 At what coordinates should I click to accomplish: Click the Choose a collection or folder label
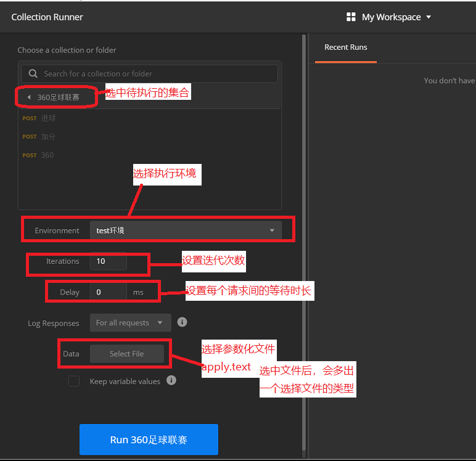(67, 50)
